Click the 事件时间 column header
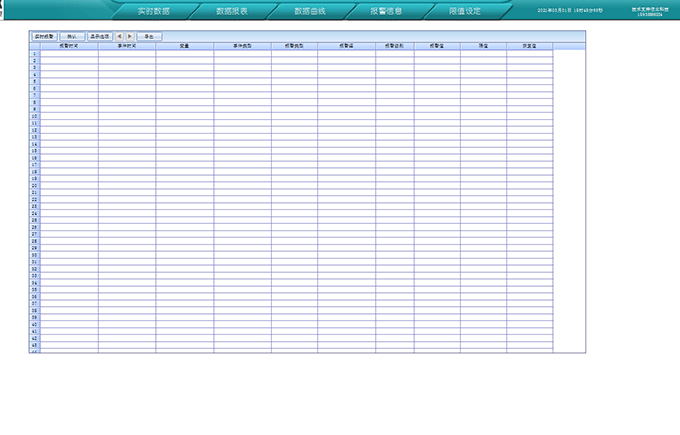Image resolution: width=680 pixels, height=435 pixels. point(127,46)
